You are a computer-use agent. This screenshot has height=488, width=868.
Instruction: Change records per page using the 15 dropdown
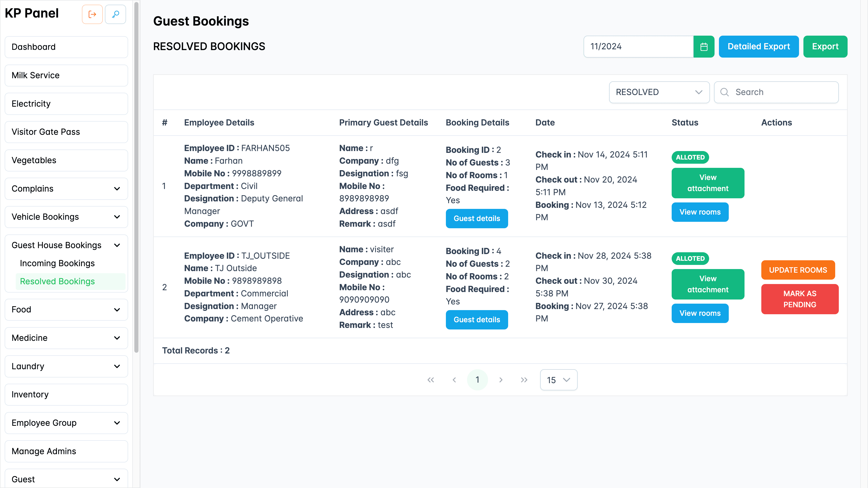(558, 380)
